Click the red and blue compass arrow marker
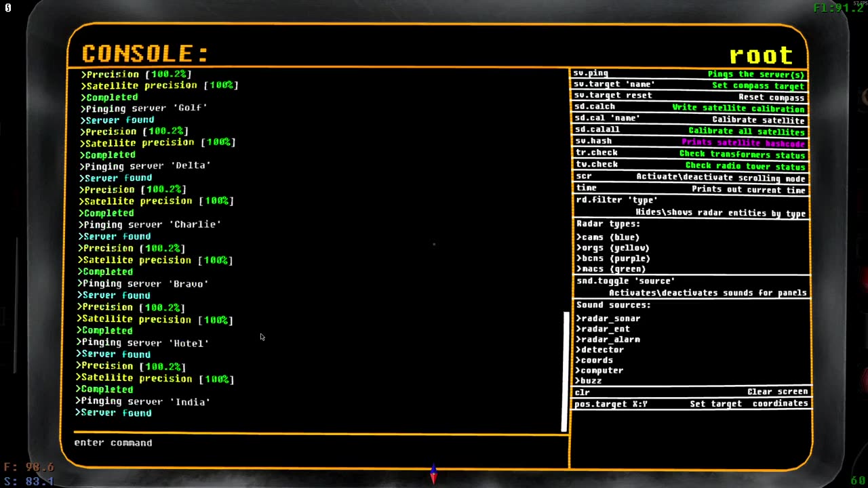Viewport: 868px width, 488px height. click(433, 474)
